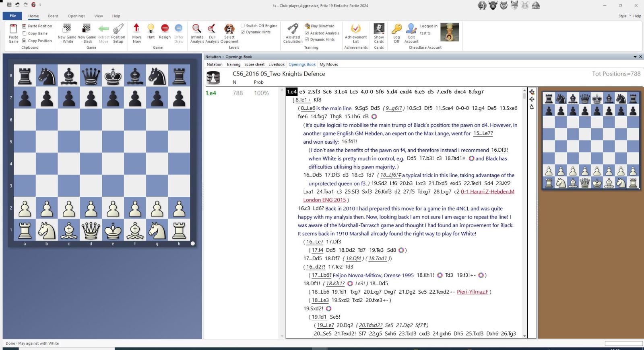Open the quick access toolbar dropdown
The image size is (644, 350).
tap(40, 5)
